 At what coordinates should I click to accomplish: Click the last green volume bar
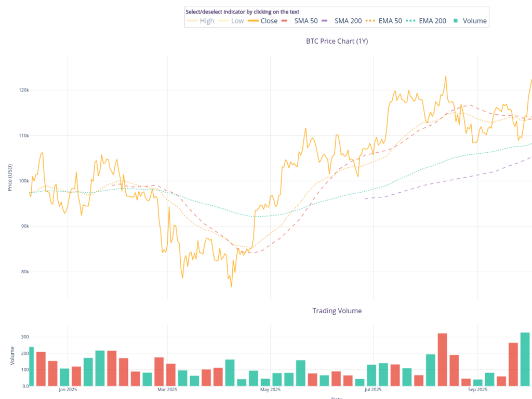pos(525,360)
